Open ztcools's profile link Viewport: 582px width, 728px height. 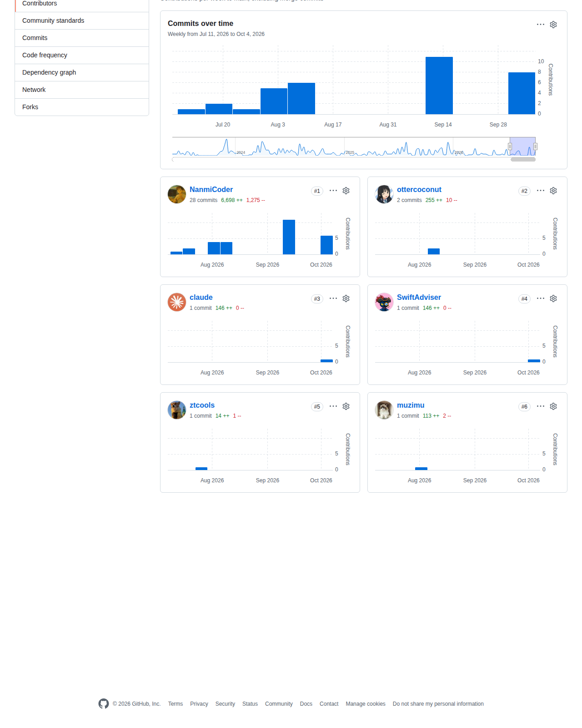click(x=202, y=405)
